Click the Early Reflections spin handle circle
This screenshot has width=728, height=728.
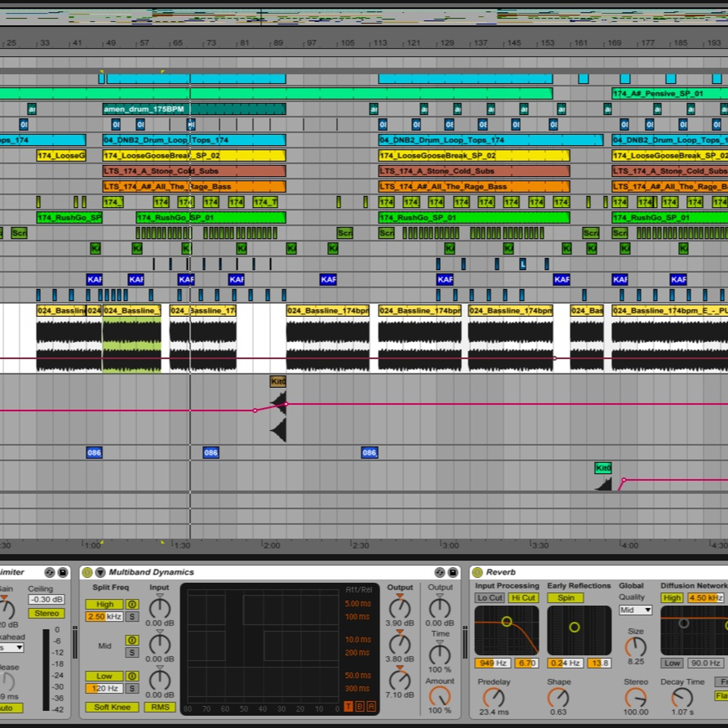pos(574,627)
